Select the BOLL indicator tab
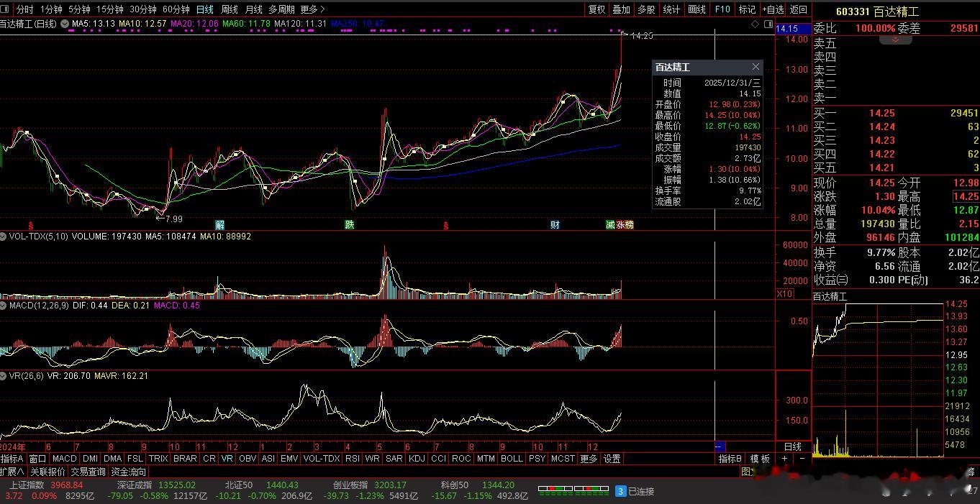This screenshot has width=980, height=504. point(512,459)
